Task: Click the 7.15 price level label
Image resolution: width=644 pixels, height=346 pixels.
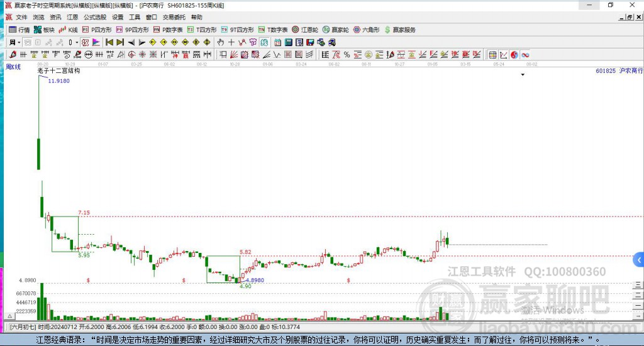Action: [84, 213]
